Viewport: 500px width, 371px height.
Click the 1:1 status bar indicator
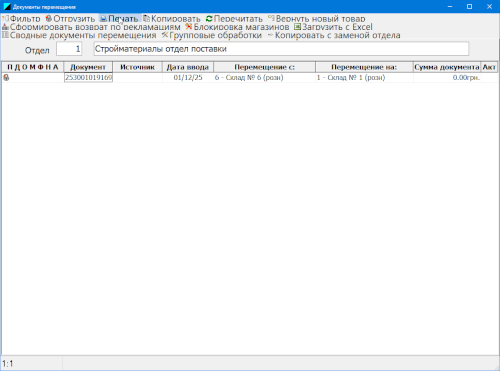tap(8, 363)
